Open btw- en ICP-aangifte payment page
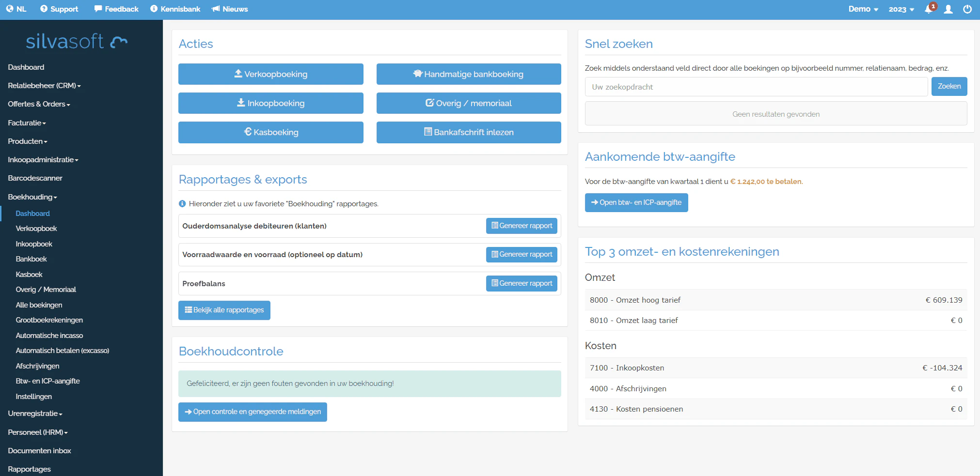980x476 pixels. (636, 202)
